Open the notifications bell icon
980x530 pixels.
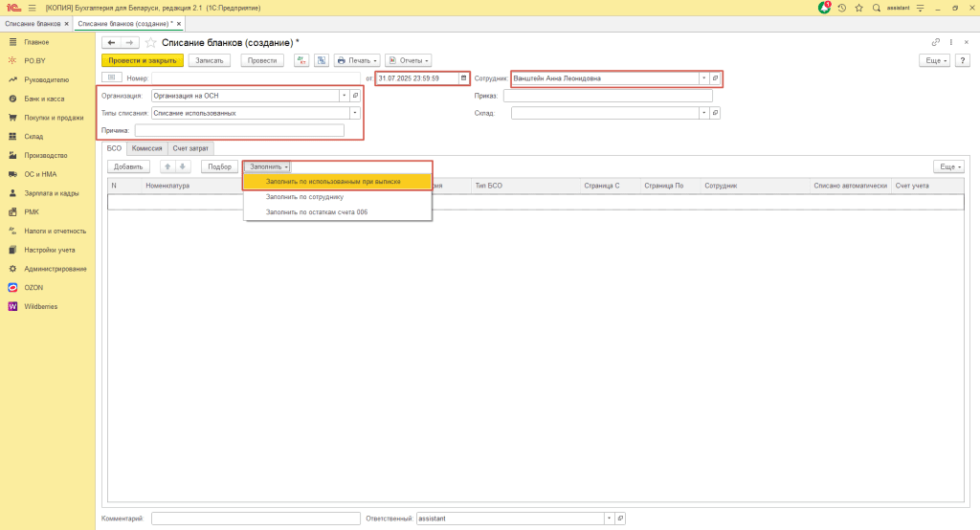coord(824,8)
